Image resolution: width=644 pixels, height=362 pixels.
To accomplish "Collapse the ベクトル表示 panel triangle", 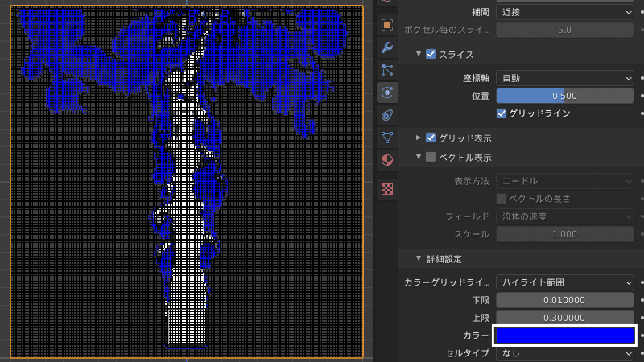I will (x=418, y=157).
